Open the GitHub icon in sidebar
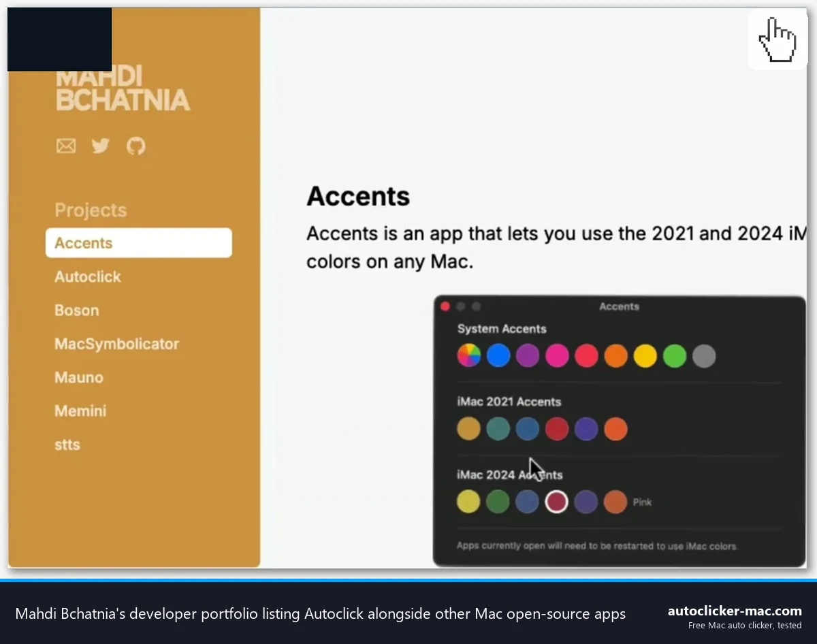 pos(136,146)
